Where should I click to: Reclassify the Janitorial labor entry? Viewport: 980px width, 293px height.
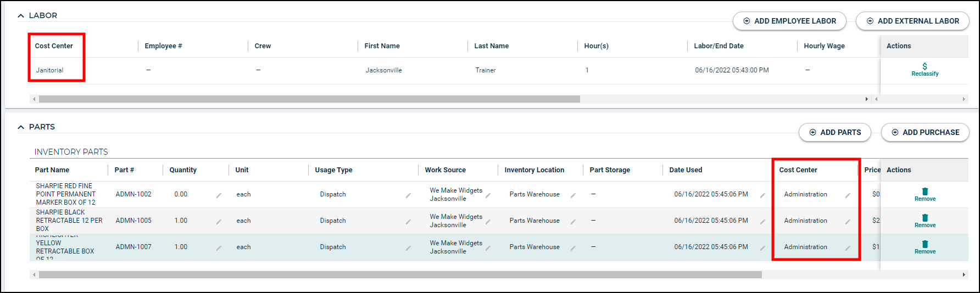pos(925,70)
